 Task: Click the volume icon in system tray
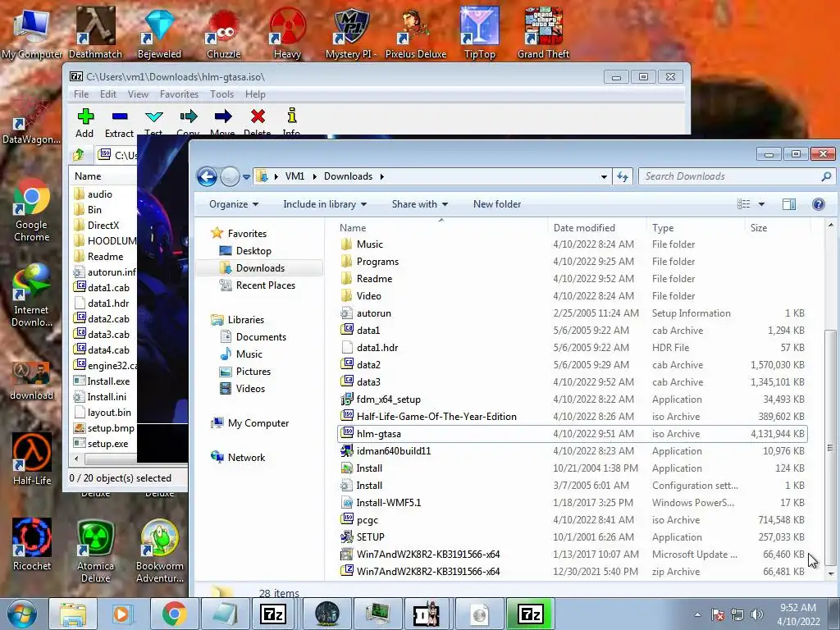click(x=757, y=614)
